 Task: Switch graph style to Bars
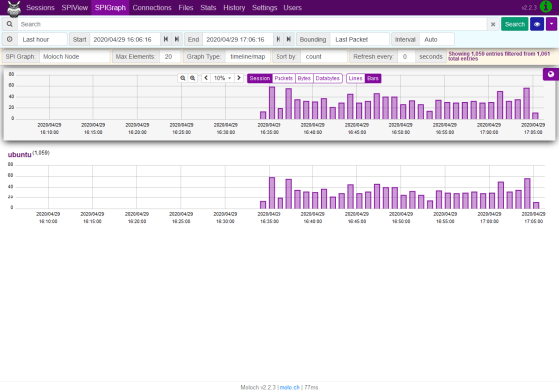(x=373, y=78)
